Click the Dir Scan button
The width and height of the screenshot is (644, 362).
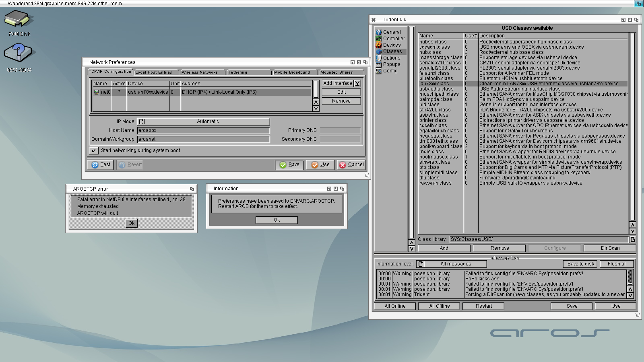pyautogui.click(x=610, y=248)
